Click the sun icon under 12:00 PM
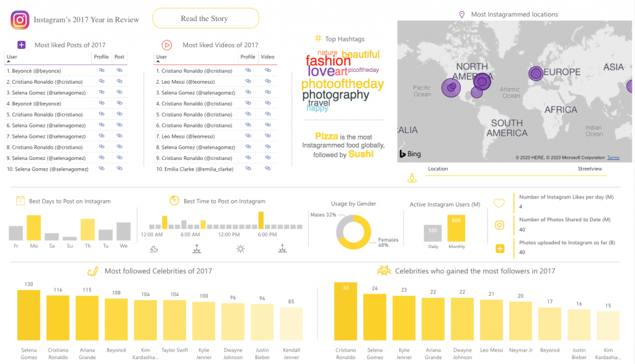 pos(241,249)
